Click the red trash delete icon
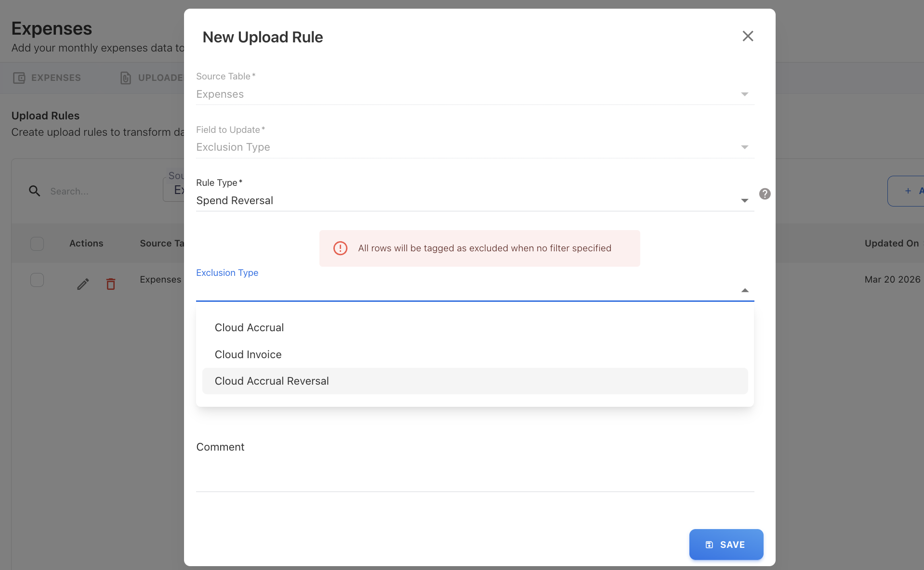Viewport: 924px width, 570px height. pyautogui.click(x=111, y=284)
